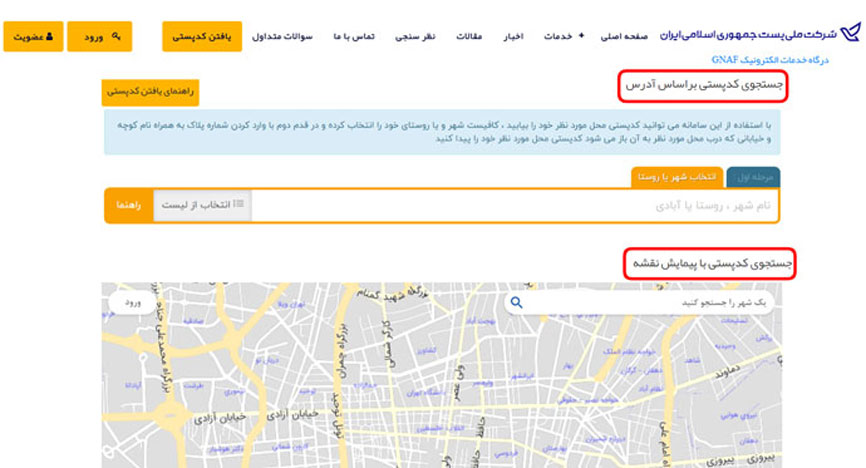This screenshot has height=468, width=866.
Task: Expand the خدمات services menu
Action: pos(564,36)
